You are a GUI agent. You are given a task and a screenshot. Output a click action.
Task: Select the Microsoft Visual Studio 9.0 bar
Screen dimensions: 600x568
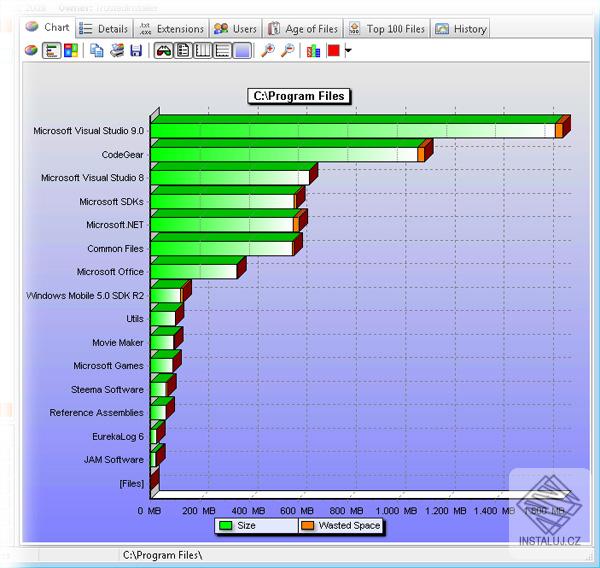[x=356, y=131]
